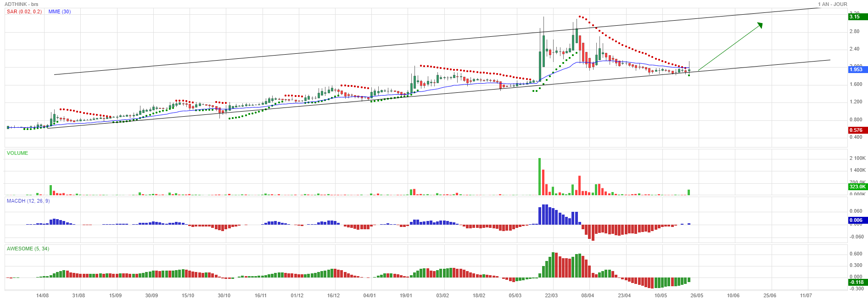Click the 22/03 date on time axis
The height and width of the screenshot is (300, 868).
point(551,295)
